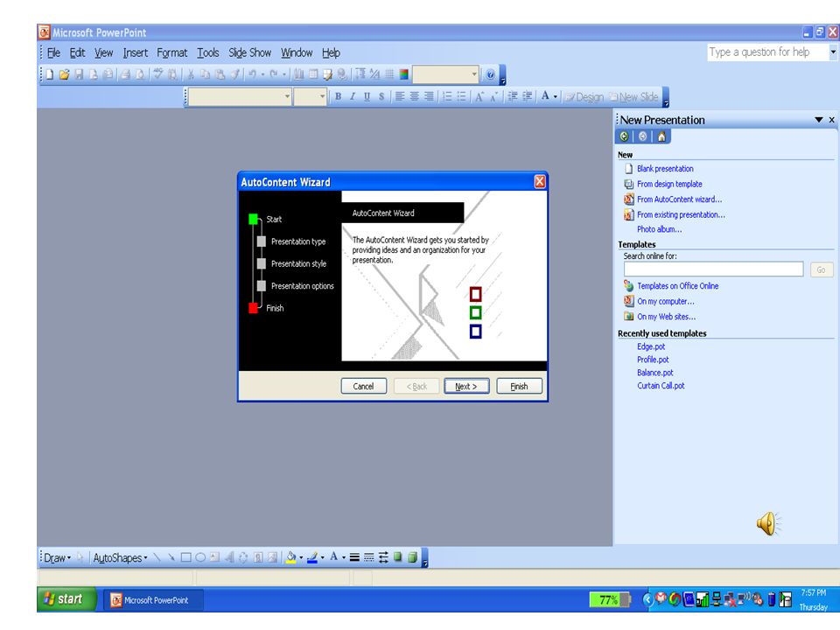Click the 3-D Style icon
Viewport: 840px width, 630px height.
click(412, 557)
